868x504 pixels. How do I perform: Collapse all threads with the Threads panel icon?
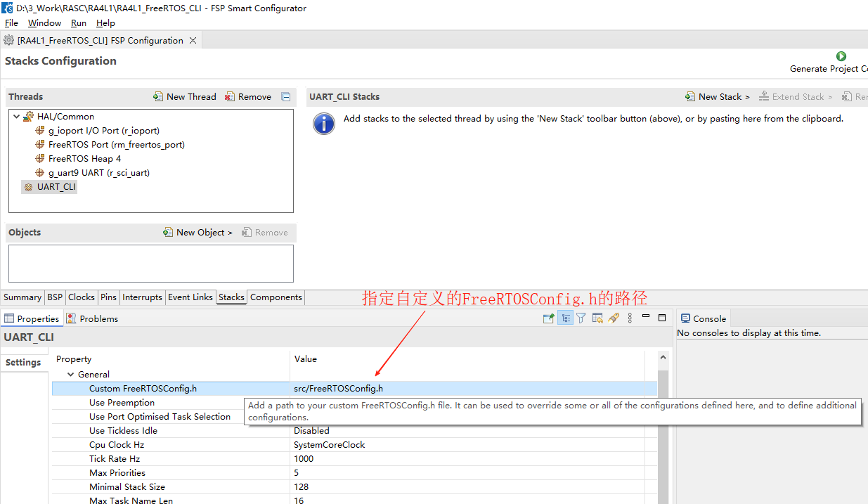coord(286,97)
